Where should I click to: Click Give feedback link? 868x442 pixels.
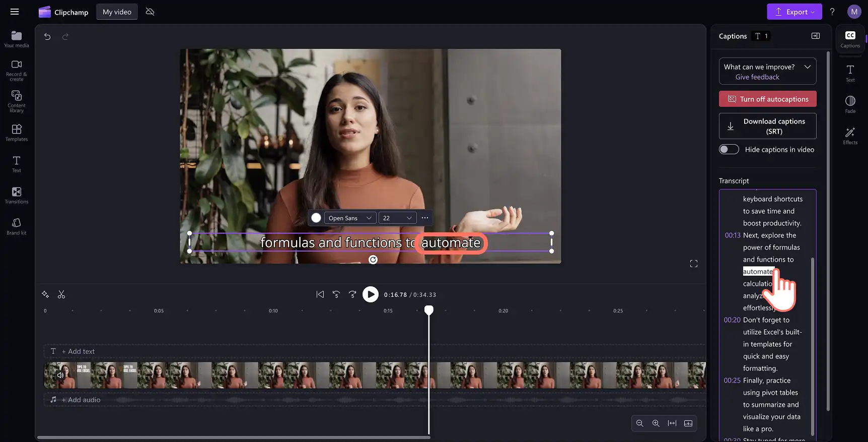pos(757,77)
